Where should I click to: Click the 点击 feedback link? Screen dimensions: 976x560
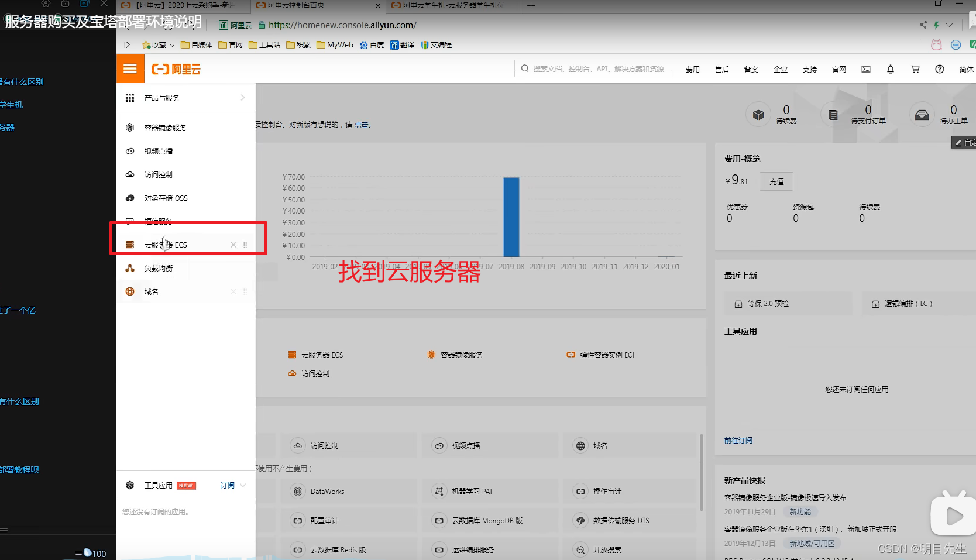(361, 124)
